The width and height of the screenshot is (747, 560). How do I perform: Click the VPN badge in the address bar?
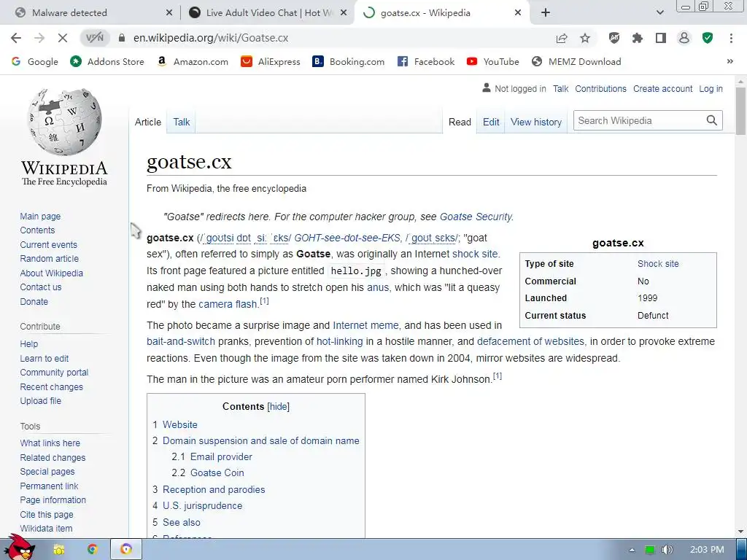tap(95, 38)
